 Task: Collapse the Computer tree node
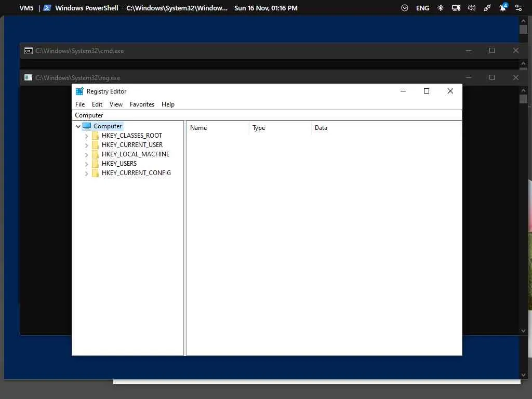tap(78, 126)
